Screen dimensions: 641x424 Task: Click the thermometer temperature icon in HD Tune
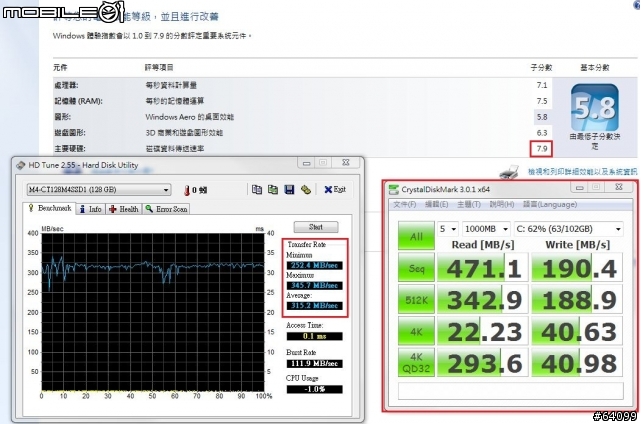click(x=187, y=190)
